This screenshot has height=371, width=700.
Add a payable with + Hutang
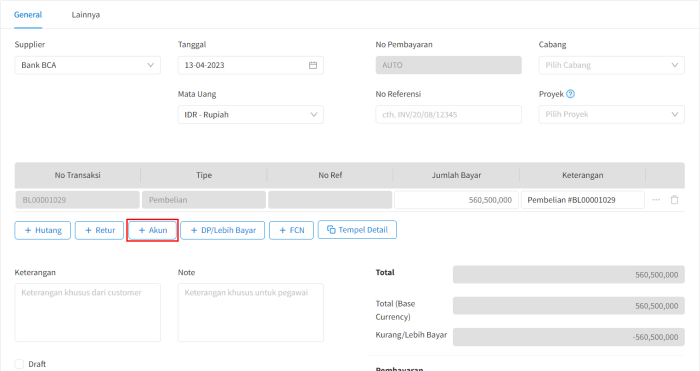tap(42, 230)
